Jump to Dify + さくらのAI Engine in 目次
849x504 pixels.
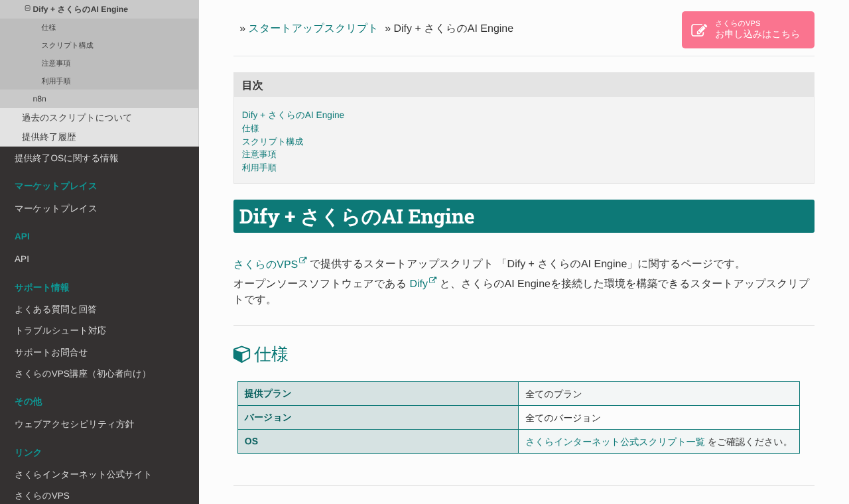293,115
